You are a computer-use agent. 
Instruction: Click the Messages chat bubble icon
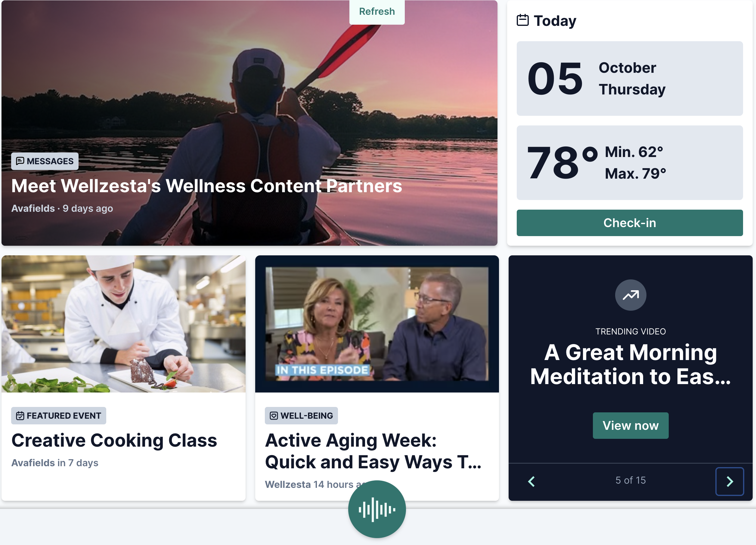point(20,161)
